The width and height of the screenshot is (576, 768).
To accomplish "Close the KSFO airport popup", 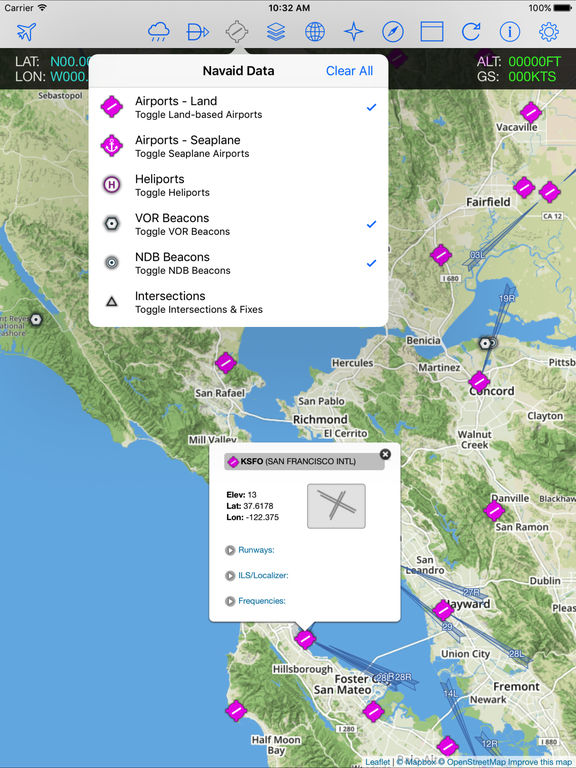I will point(385,454).
